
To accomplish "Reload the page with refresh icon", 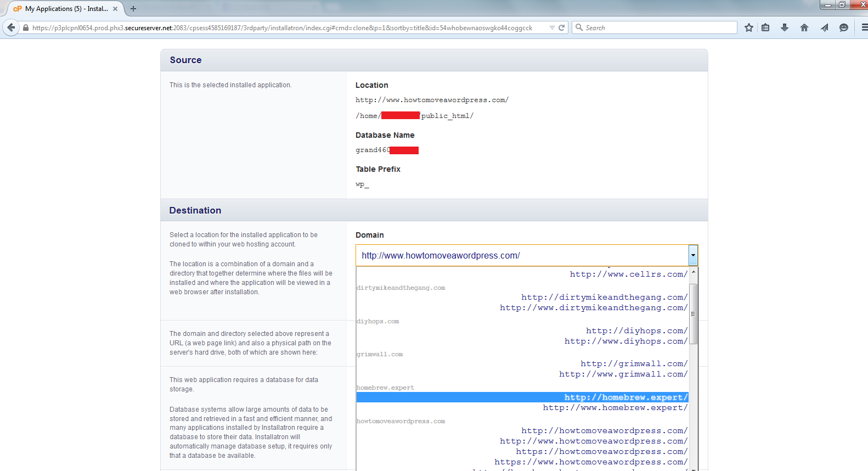I will coord(562,27).
